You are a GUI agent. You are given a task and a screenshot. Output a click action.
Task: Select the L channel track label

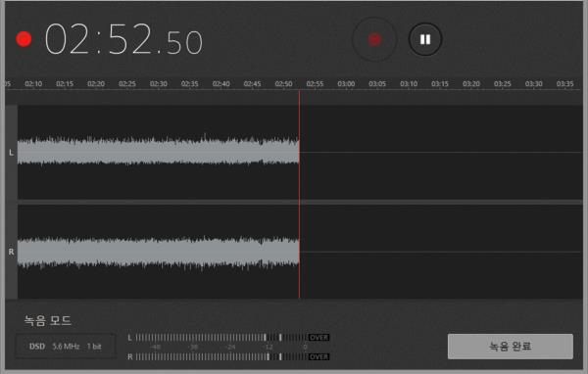tap(11, 153)
